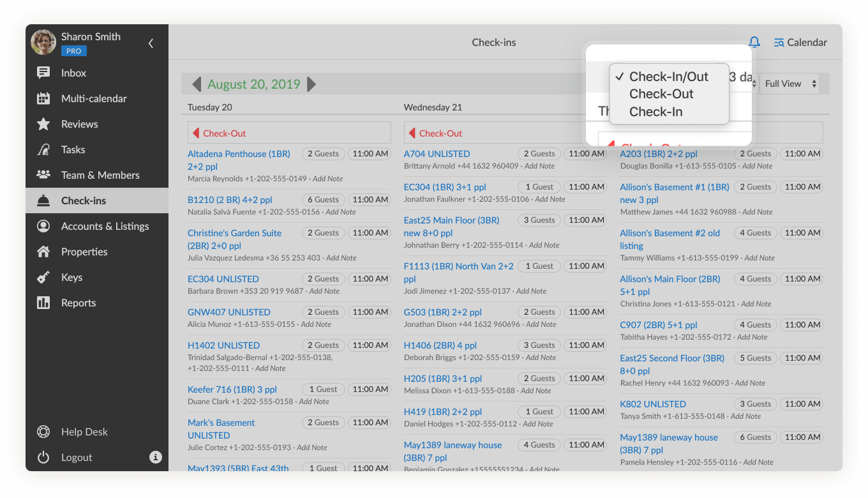Go to previous day arrow before August 20
Screen dimensions: 868x498
[197, 84]
